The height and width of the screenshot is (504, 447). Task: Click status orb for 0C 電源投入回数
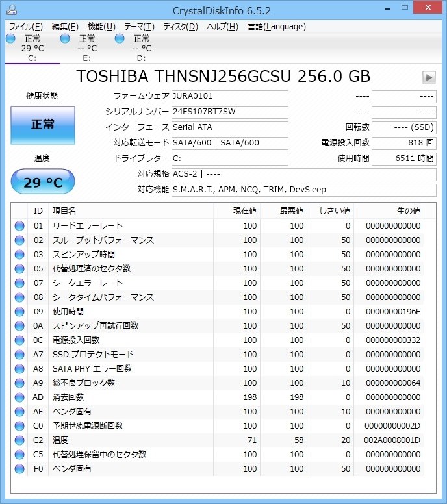tap(19, 340)
